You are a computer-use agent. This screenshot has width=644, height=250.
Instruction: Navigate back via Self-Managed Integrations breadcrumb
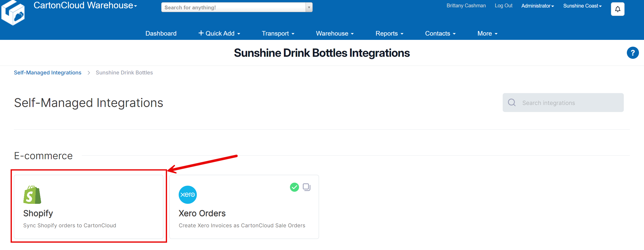[x=47, y=72]
